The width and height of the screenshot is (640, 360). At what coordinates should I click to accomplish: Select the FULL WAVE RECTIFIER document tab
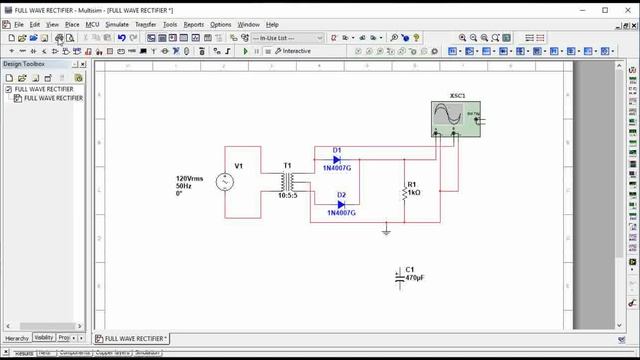coord(131,339)
